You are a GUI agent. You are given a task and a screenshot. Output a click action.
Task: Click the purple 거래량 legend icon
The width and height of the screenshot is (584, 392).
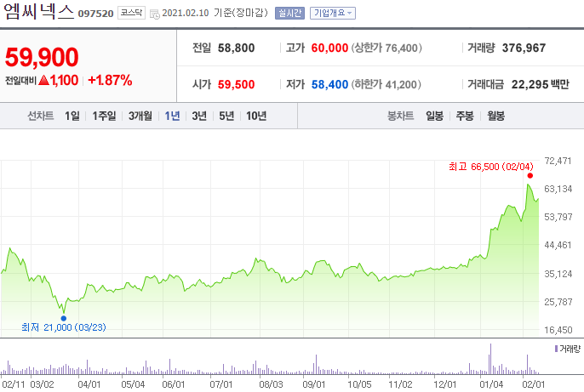tap(556, 349)
